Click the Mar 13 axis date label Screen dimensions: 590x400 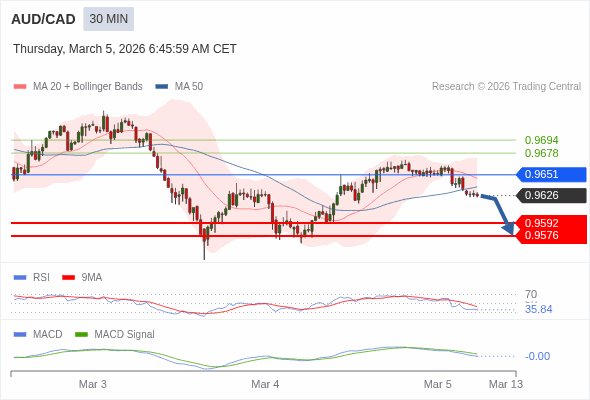(x=506, y=384)
